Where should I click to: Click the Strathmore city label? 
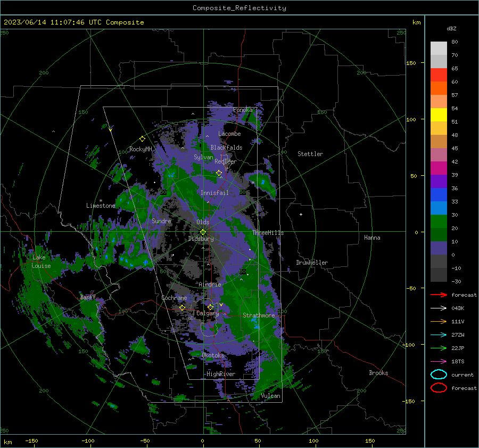point(259,315)
